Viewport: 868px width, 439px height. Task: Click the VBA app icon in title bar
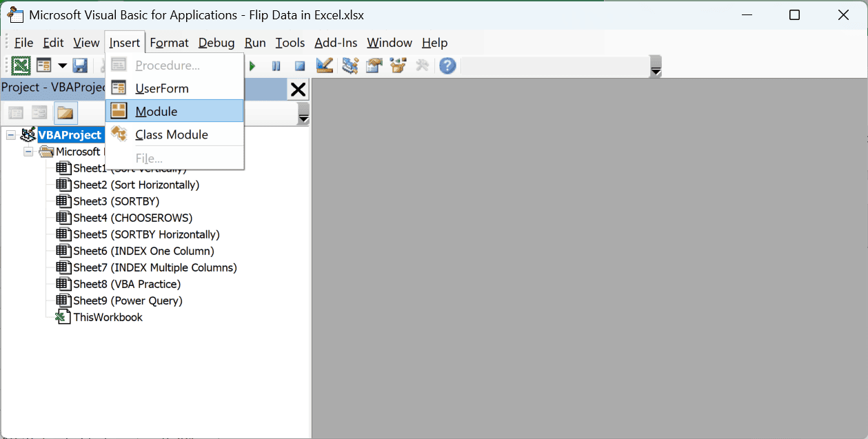(x=15, y=14)
